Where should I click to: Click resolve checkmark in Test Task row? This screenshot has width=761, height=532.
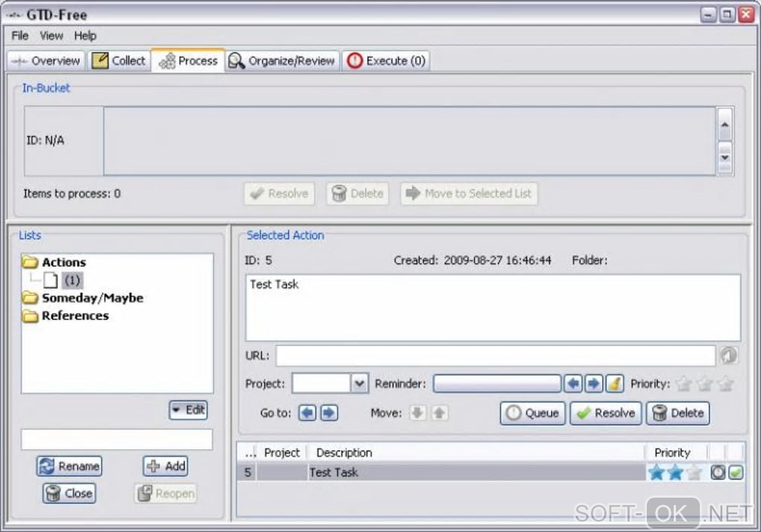pyautogui.click(x=736, y=472)
